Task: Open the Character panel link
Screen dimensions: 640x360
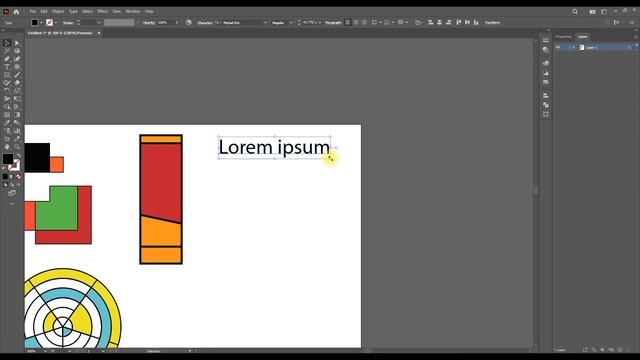Action: pyautogui.click(x=204, y=23)
